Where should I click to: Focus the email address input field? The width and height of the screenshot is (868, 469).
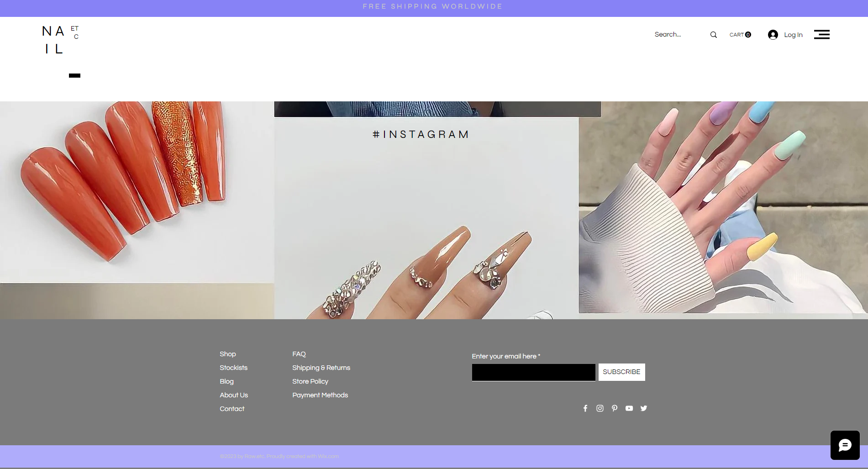533,372
